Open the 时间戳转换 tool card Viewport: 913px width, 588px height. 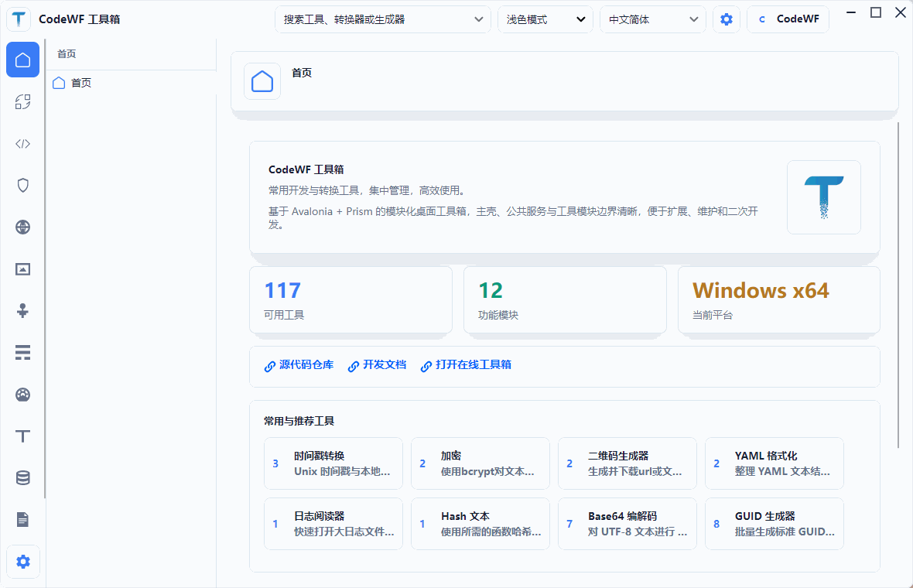click(333, 463)
